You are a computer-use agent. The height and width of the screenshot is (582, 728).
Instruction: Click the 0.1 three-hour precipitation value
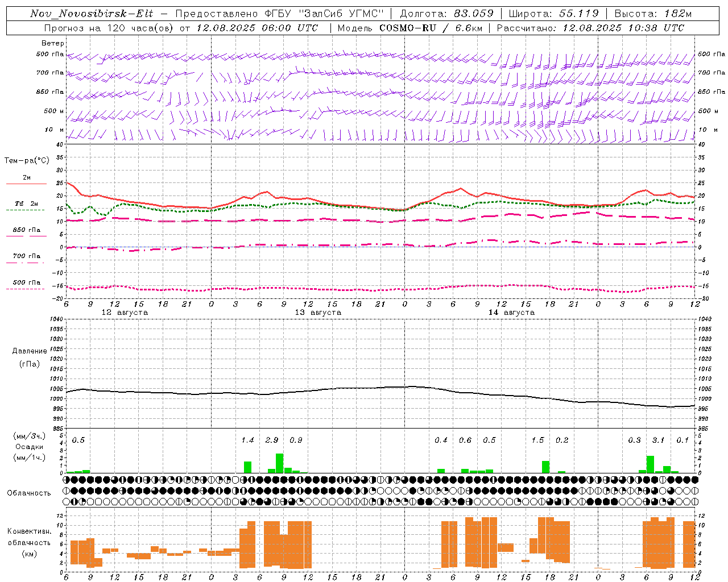pyautogui.click(x=682, y=440)
